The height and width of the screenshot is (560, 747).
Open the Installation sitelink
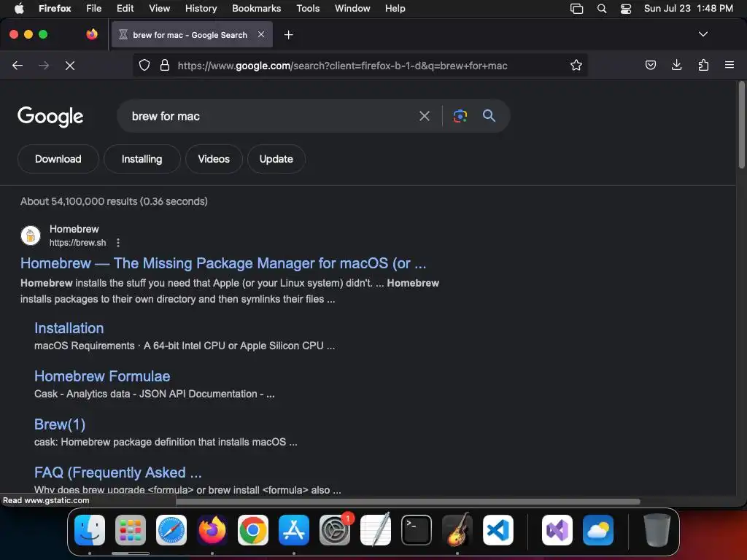tap(69, 328)
